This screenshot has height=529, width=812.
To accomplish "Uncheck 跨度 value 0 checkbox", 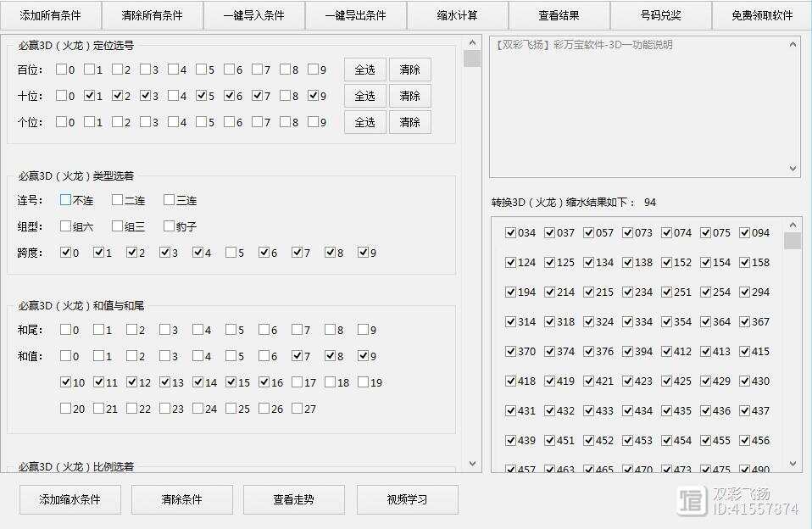I will point(65,252).
